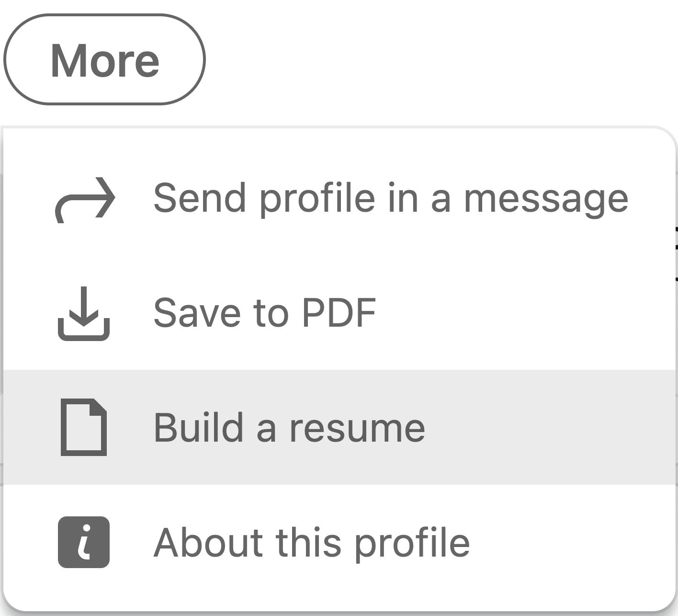Download the profile as a PDF

[264, 313]
